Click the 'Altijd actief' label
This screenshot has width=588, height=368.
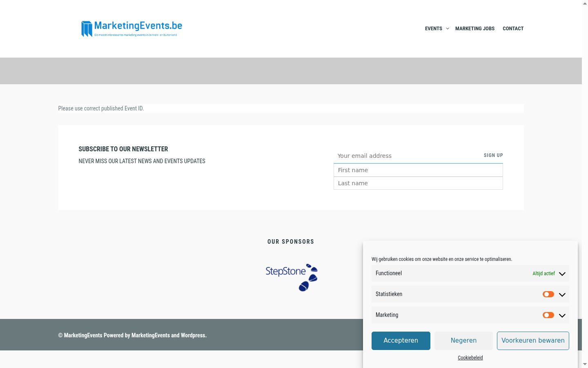pos(543,274)
